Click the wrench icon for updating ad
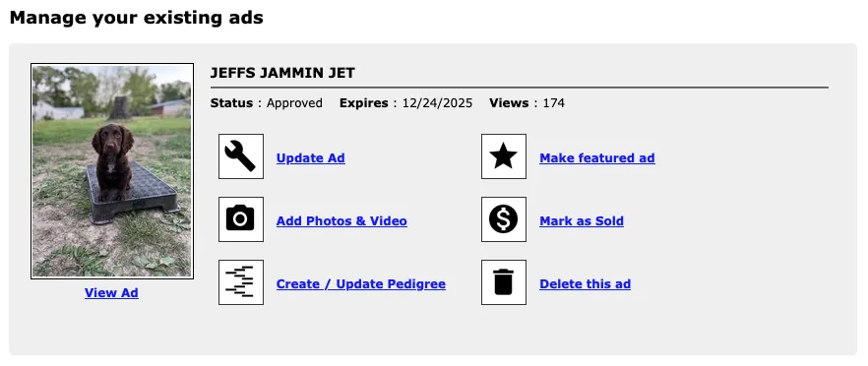868x366 pixels. 241,156
